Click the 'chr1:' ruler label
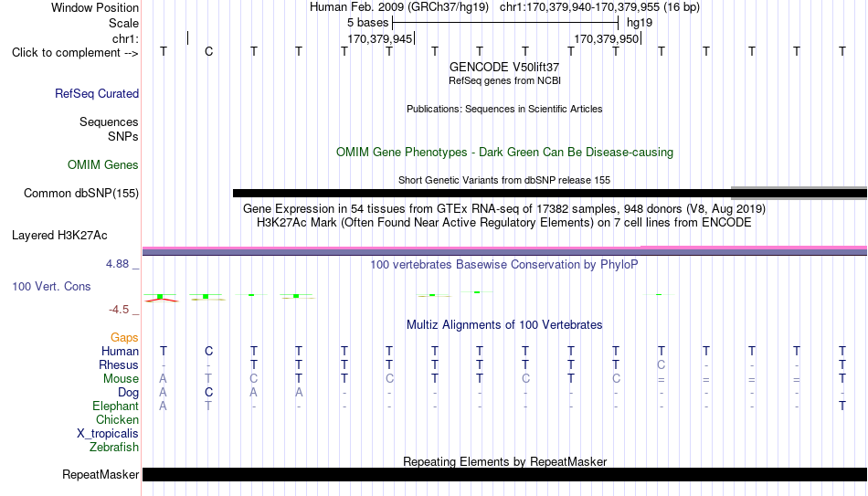Viewport: 868px width, 496px height. tap(125, 38)
